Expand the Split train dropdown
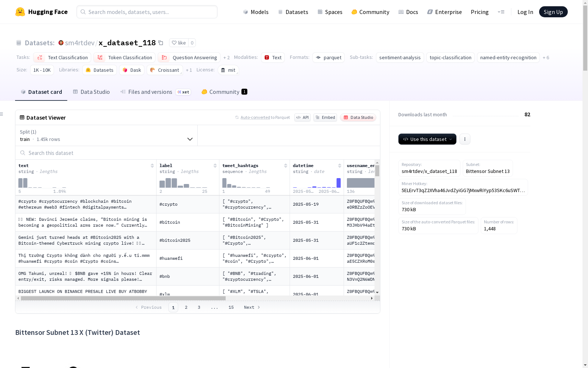 107,135
